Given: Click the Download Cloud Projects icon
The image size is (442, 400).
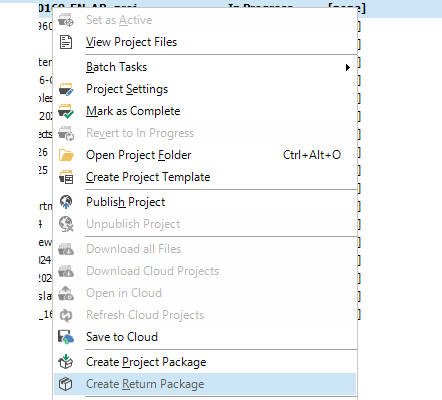Looking at the screenshot, I should 66,271.
